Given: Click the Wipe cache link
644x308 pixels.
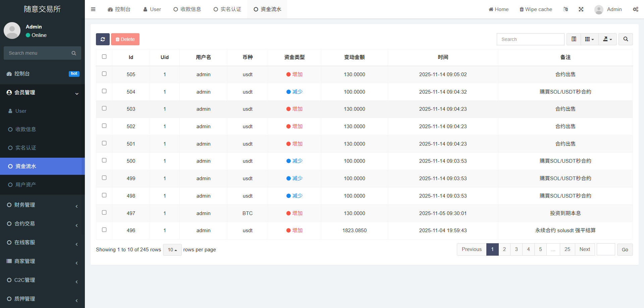Looking at the screenshot, I should tap(536, 9).
